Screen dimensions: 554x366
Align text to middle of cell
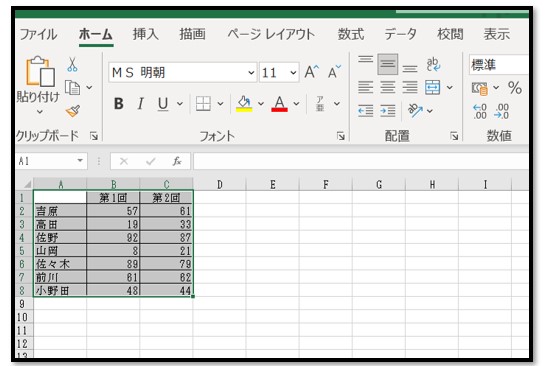(x=388, y=64)
